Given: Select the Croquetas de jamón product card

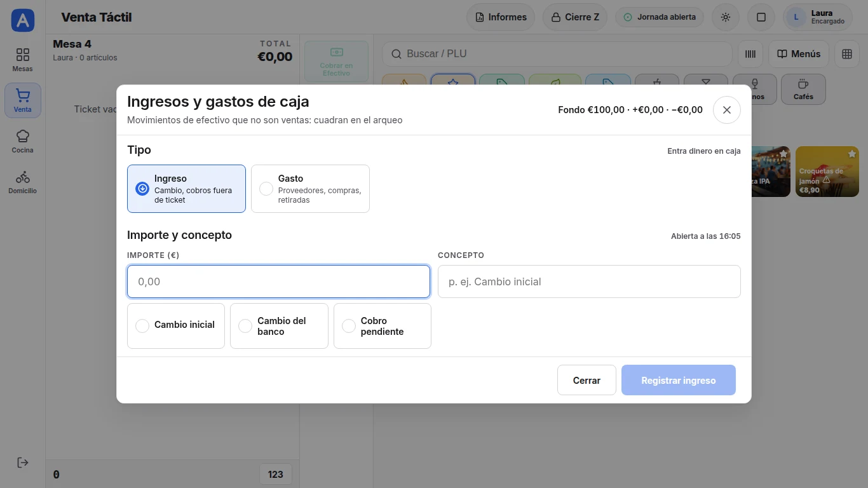Looking at the screenshot, I should (x=827, y=172).
